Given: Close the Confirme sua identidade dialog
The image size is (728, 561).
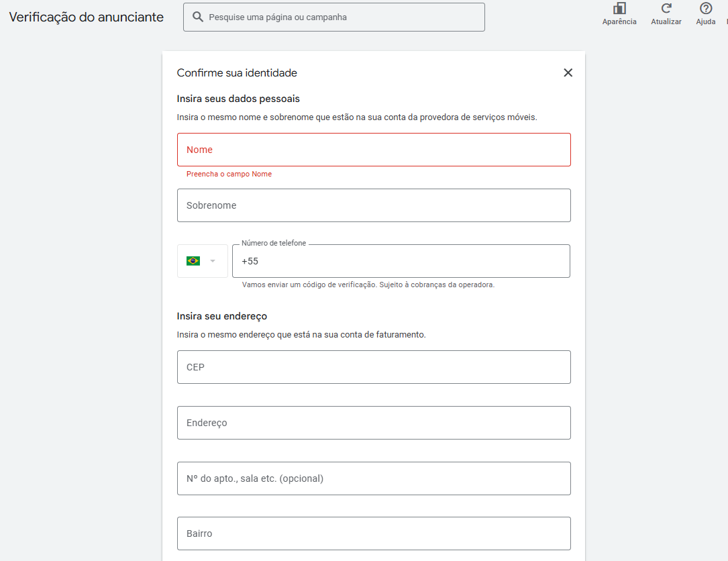Looking at the screenshot, I should point(568,72).
